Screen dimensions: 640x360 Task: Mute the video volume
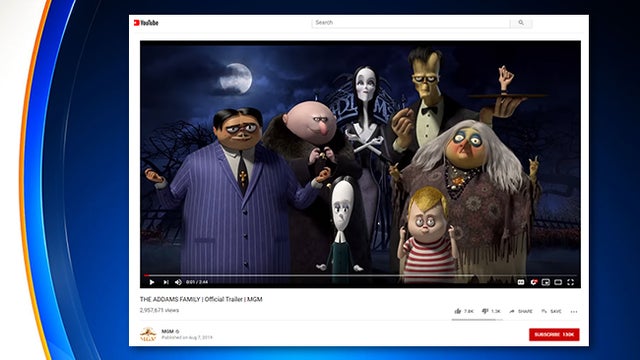(x=178, y=282)
